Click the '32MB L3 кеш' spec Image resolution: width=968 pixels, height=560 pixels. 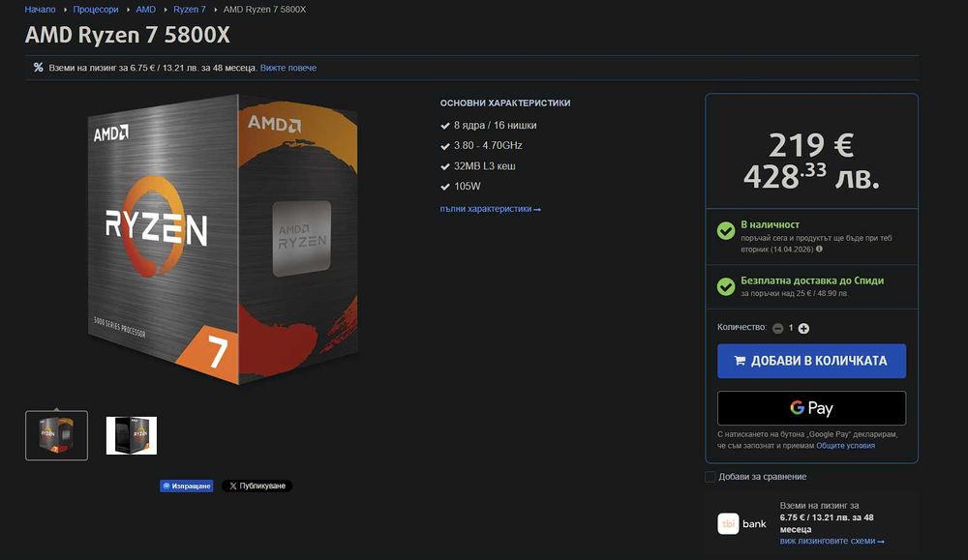pos(485,166)
